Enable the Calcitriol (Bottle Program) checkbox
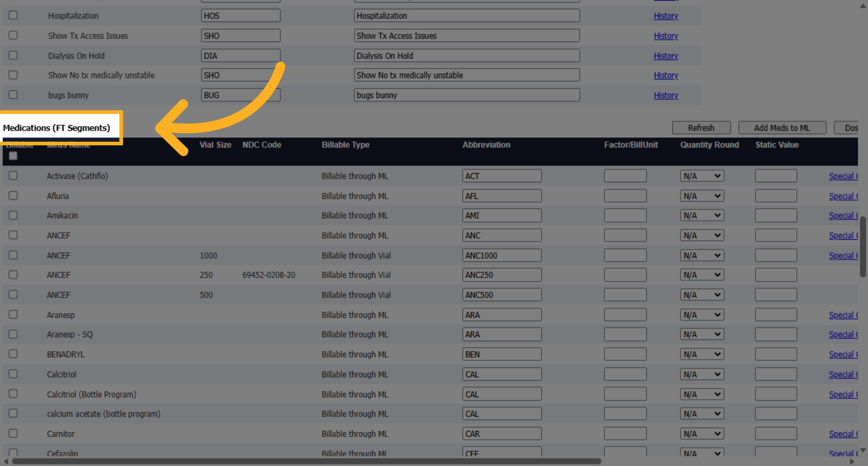 (x=13, y=394)
